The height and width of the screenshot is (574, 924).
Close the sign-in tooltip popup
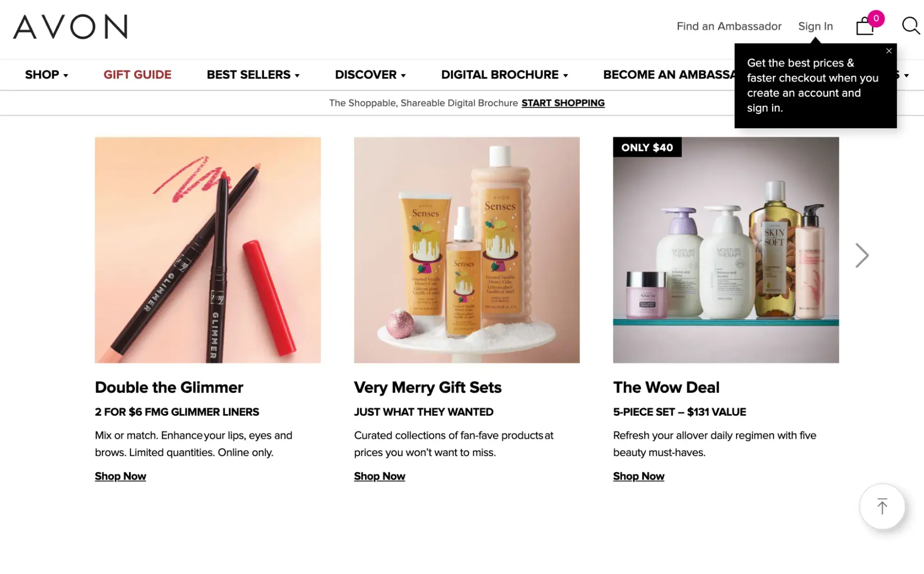click(888, 51)
